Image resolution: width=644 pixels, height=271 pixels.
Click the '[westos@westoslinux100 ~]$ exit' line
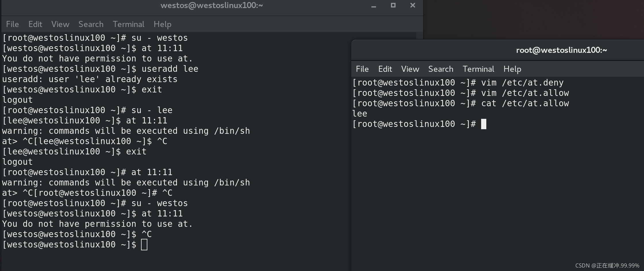pyautogui.click(x=82, y=90)
